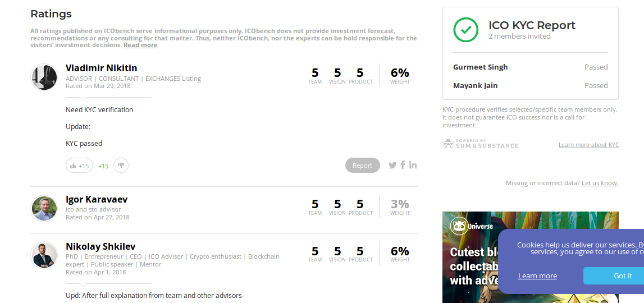The width and height of the screenshot is (644, 303).
Task: Click the thumbs-down dislike button
Action: pyautogui.click(x=121, y=166)
